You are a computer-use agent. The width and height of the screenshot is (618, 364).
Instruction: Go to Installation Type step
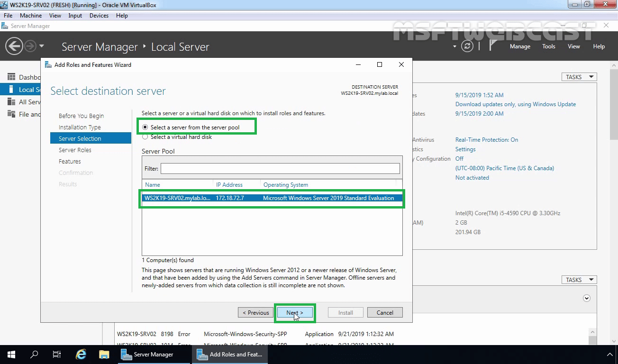(80, 127)
